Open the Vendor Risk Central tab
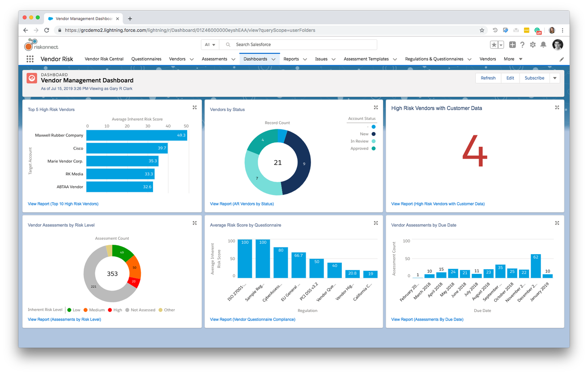This screenshot has width=588, height=374. (x=104, y=59)
